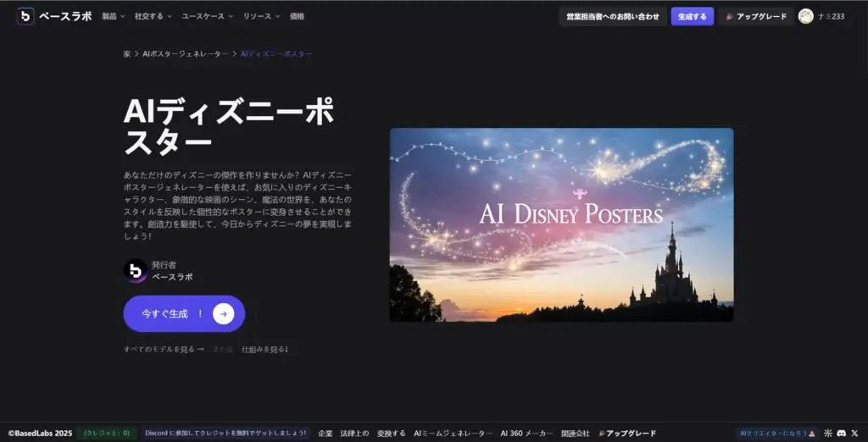The image size is (868, 442).
Task: Click the publisher name ベースラボ
Action: coord(172,277)
